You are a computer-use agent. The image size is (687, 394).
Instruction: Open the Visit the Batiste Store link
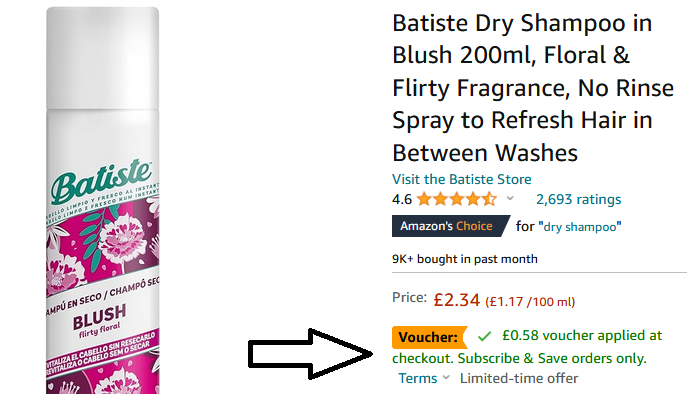pyautogui.click(x=461, y=179)
